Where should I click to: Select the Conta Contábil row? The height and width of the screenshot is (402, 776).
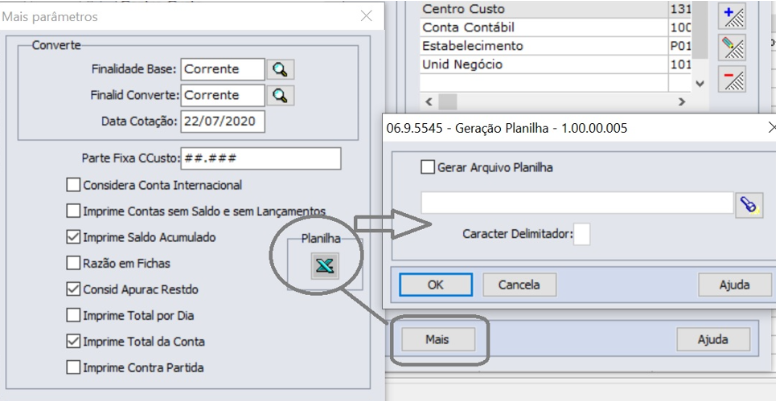(x=556, y=27)
